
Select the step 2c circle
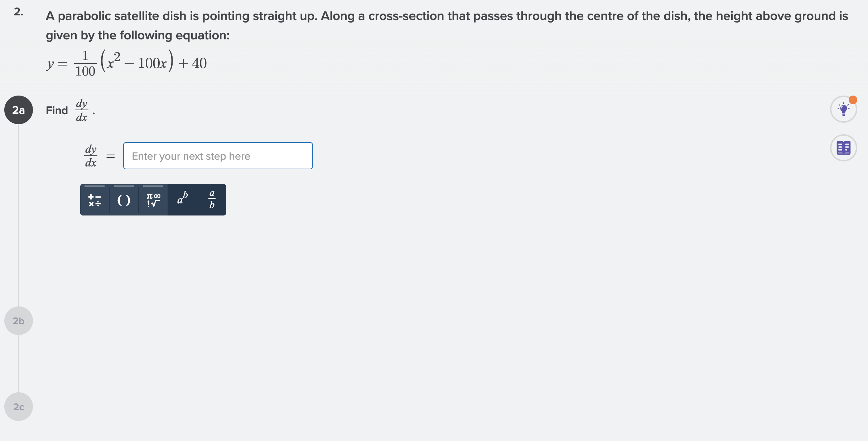tap(18, 406)
